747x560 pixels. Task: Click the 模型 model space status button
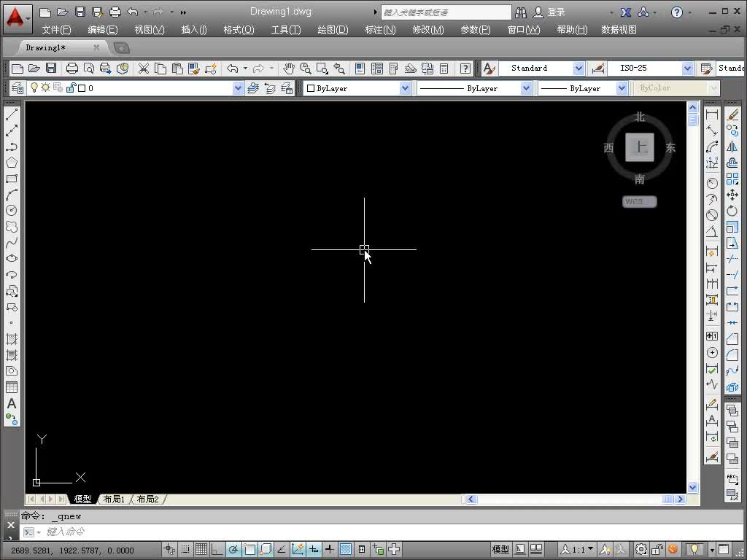click(500, 550)
